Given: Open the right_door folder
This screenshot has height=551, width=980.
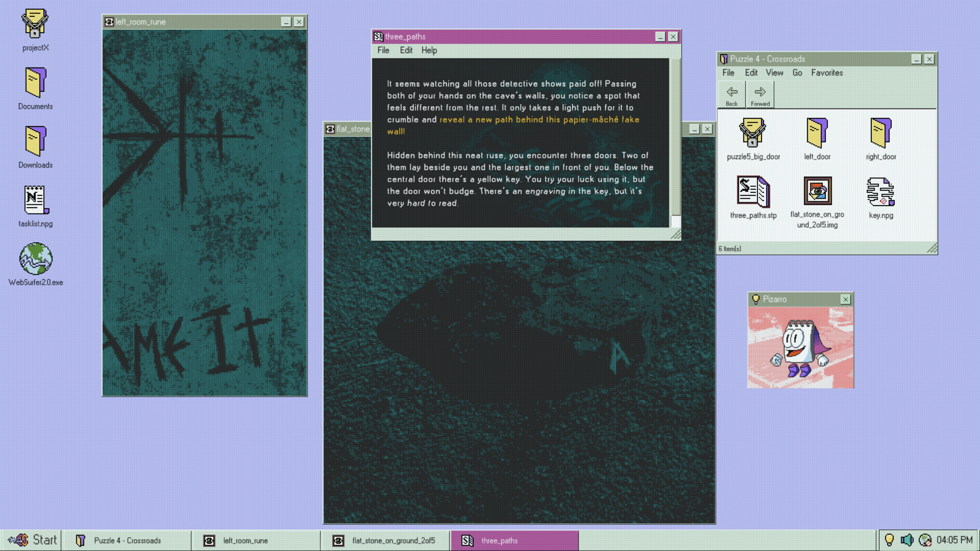Looking at the screenshot, I should tap(880, 133).
